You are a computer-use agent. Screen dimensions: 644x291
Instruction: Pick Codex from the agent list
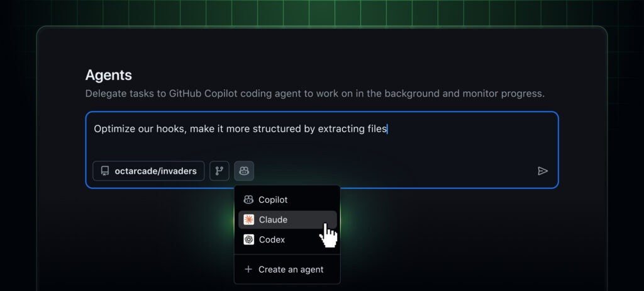click(272, 239)
